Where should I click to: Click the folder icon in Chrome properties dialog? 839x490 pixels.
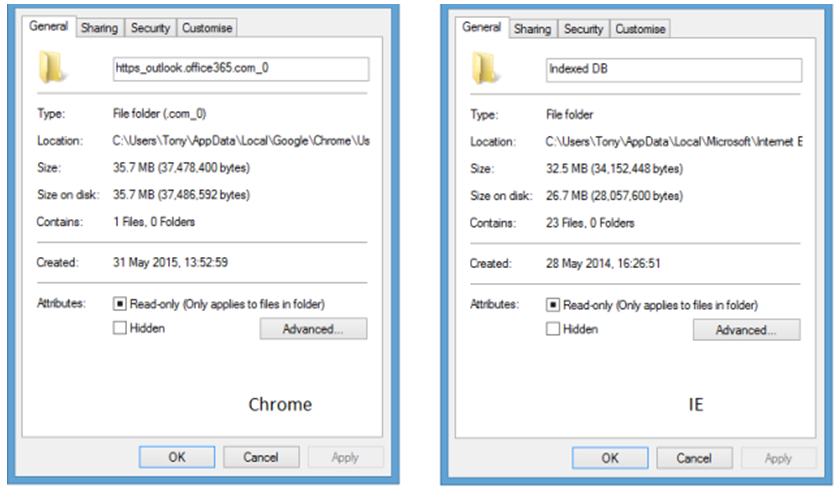(51, 68)
